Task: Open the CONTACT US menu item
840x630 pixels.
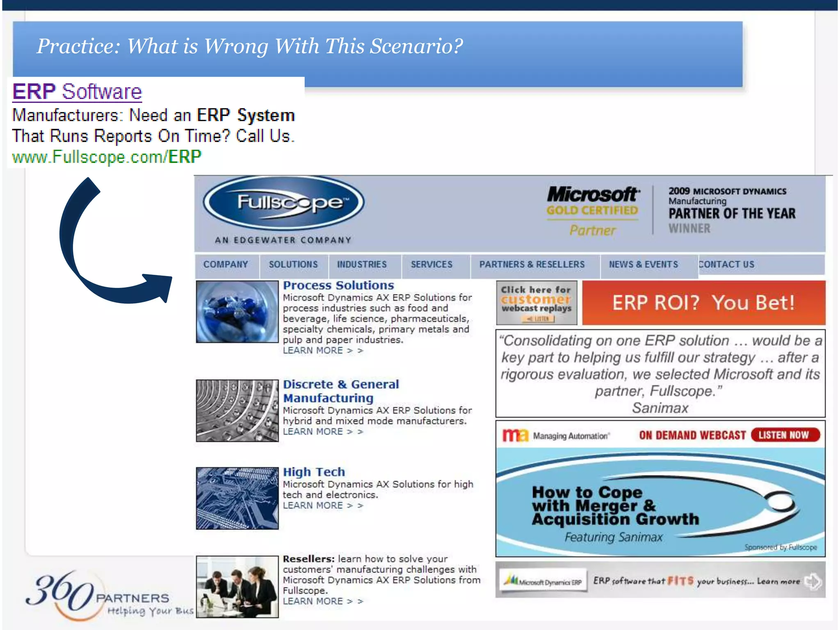Action: coord(726,265)
